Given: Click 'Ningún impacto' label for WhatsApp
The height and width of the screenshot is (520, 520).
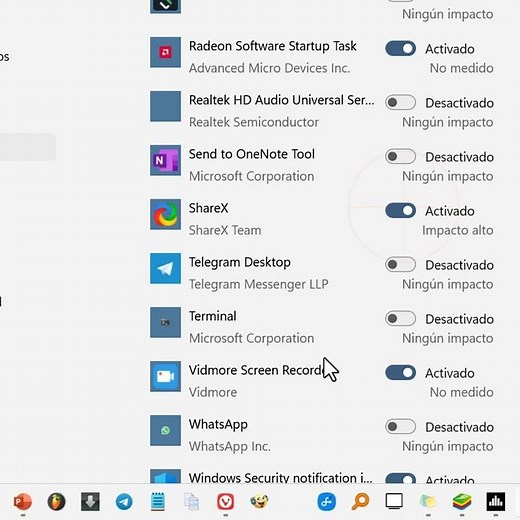Looking at the screenshot, I should pos(448,447).
